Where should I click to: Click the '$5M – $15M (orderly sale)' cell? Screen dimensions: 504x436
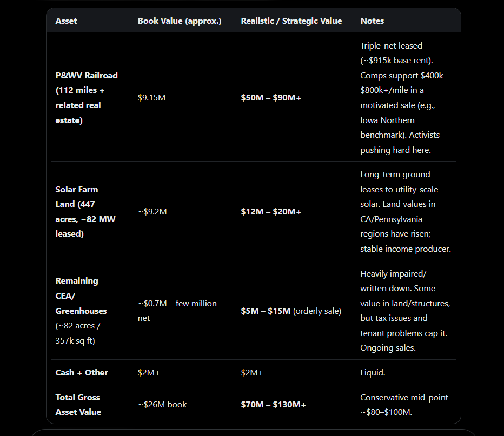(291, 311)
